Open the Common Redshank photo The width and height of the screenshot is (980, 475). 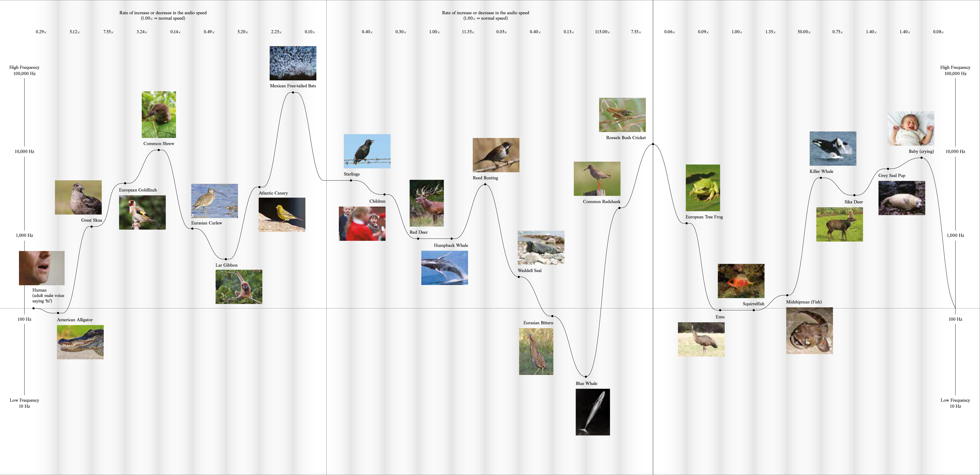point(597,179)
